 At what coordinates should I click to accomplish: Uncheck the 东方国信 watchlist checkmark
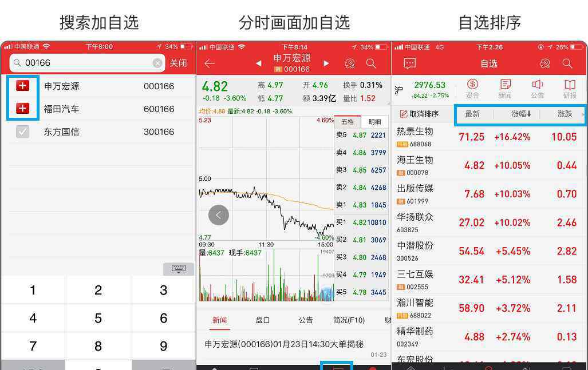tap(22, 132)
